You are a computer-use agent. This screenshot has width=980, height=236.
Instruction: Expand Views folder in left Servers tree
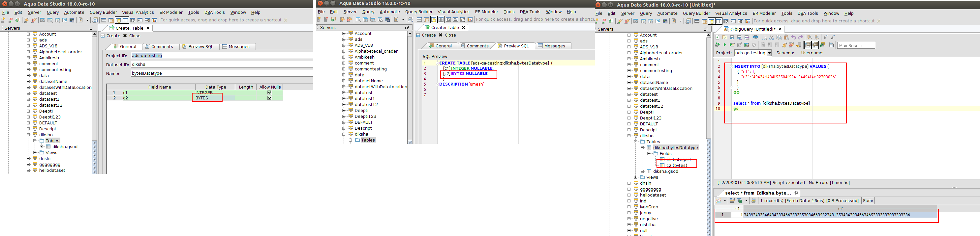coord(35,153)
